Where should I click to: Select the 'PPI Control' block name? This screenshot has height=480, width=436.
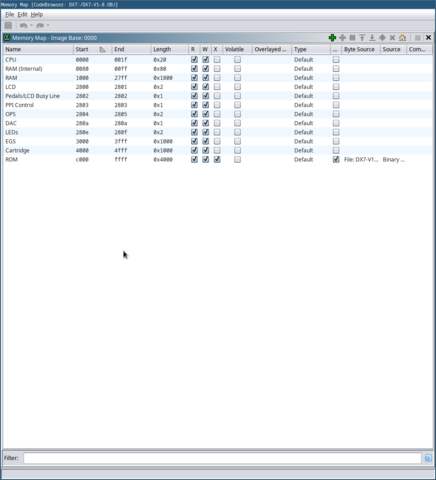pos(19,105)
